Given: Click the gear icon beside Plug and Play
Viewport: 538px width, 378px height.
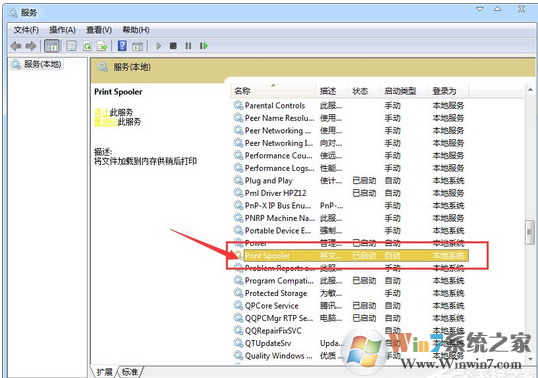Looking at the screenshot, I should tap(238, 180).
